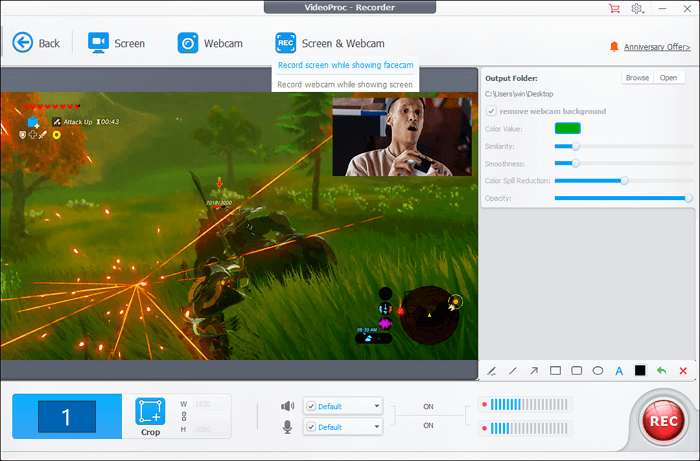Select monitor 1 thumbnail

(67, 416)
